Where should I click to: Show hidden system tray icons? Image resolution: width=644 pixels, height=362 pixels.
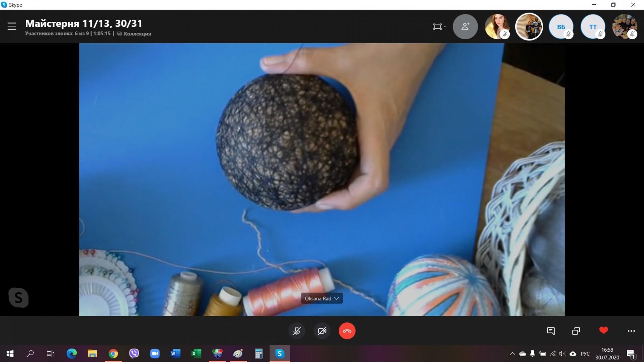coord(512,354)
